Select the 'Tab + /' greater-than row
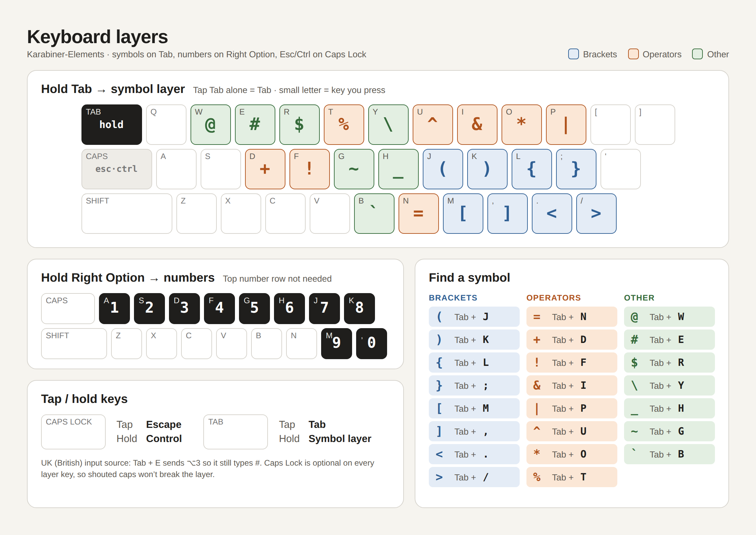This screenshot has height=535, width=756. click(474, 477)
